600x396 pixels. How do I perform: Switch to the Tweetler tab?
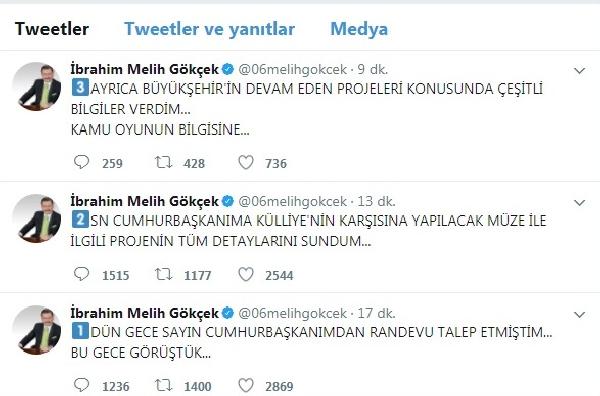tap(52, 29)
